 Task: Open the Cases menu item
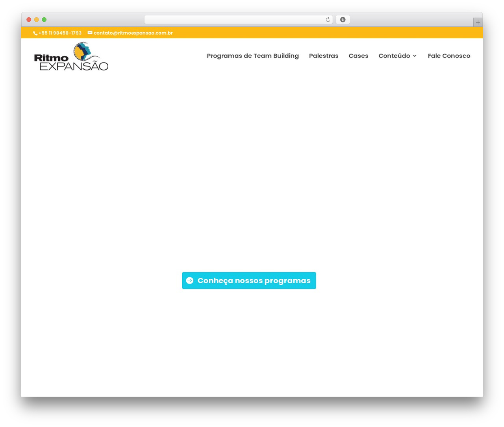358,56
